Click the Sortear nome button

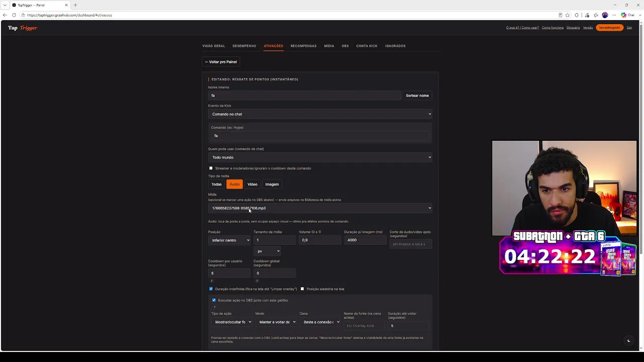[417, 96]
